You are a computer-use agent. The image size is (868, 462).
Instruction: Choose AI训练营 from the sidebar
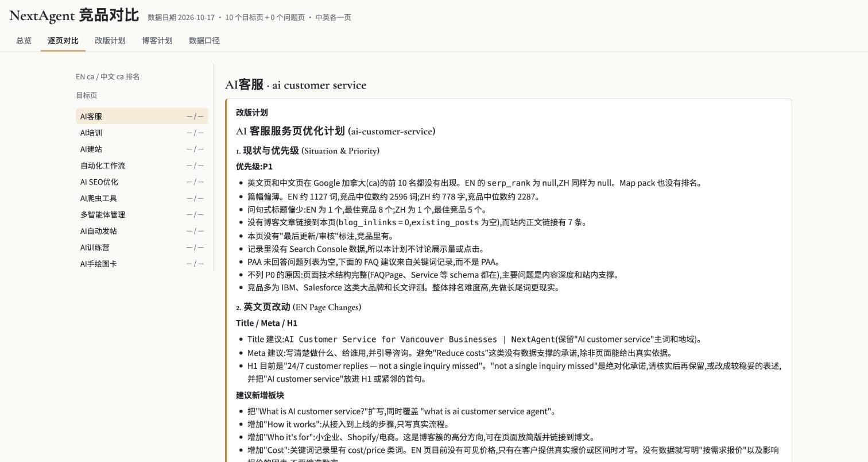coord(142,248)
